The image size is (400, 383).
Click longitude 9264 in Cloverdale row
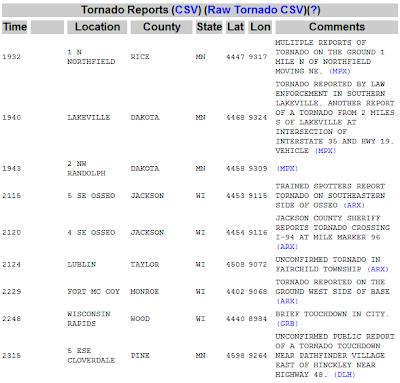(x=258, y=356)
